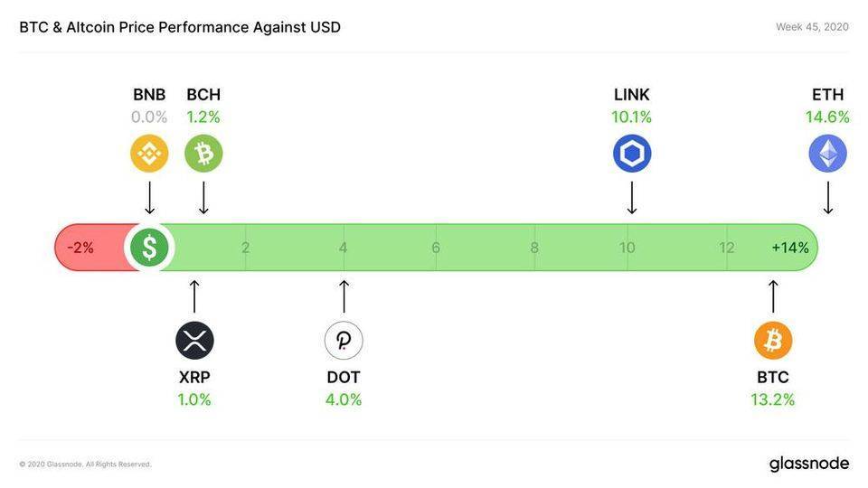Click the glassnode logo
This screenshot has width=868, height=488.
(808, 464)
